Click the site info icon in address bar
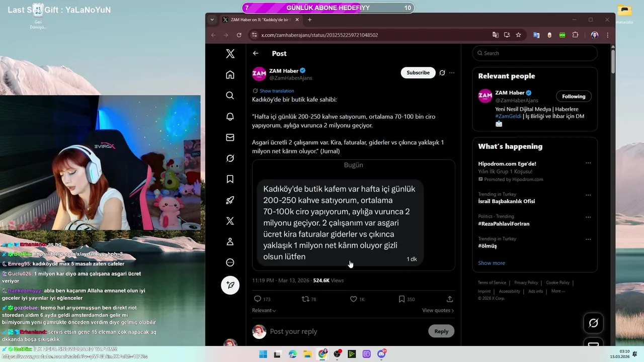The image size is (644, 362). point(254,35)
